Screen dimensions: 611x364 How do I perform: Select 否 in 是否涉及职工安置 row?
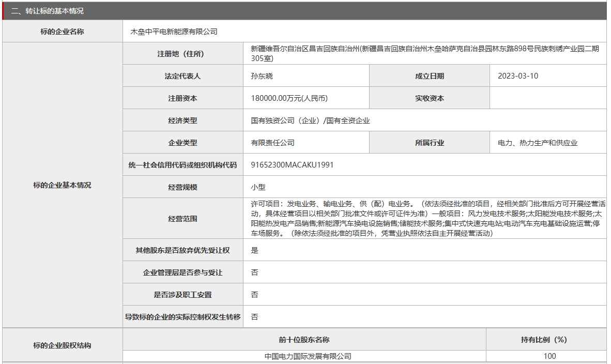point(254,295)
